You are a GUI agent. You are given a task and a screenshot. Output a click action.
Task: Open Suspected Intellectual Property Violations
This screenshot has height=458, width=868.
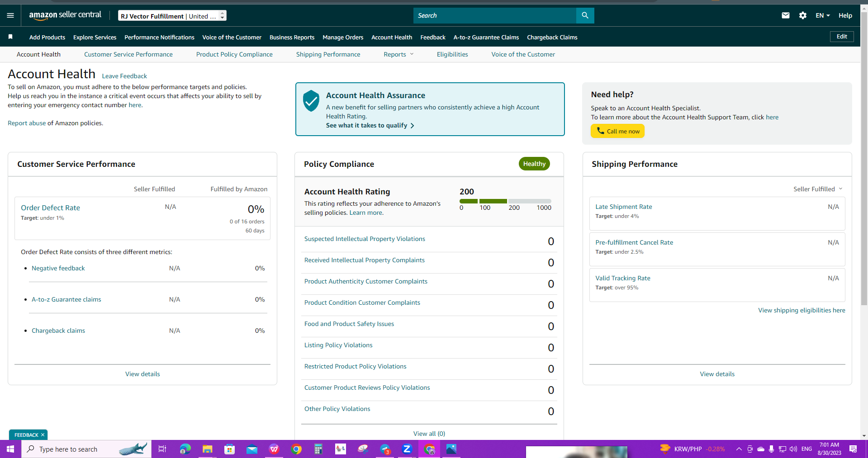pyautogui.click(x=365, y=239)
